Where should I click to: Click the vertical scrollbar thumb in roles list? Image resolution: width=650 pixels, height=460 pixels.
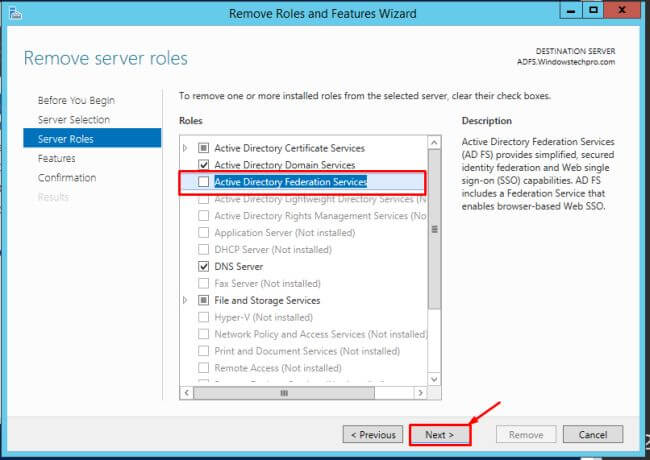[x=434, y=229]
